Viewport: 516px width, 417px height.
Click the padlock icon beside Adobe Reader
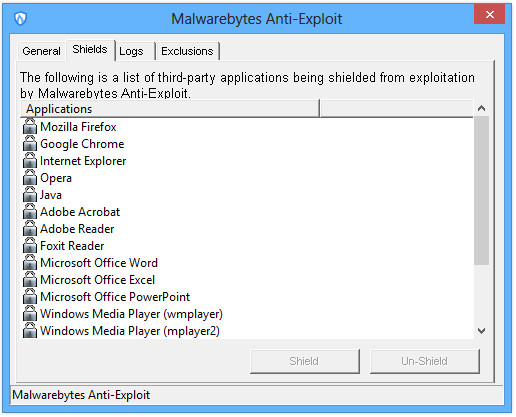(30, 229)
